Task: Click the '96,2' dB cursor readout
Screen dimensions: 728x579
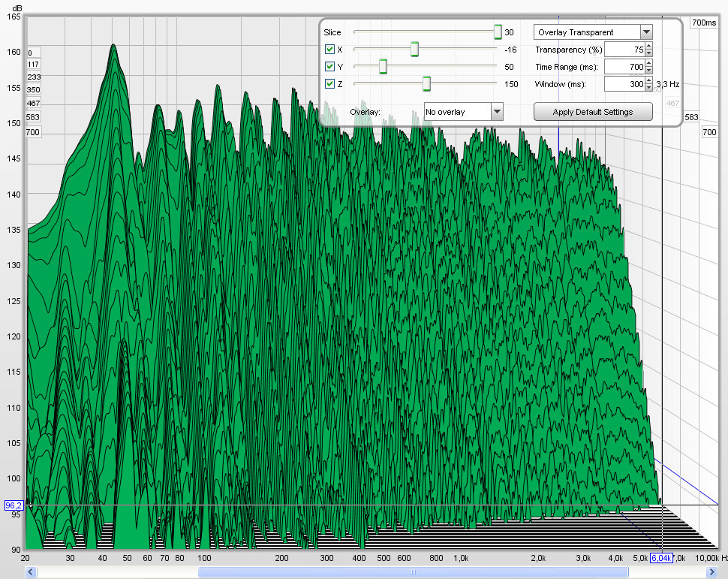Action: (14, 505)
